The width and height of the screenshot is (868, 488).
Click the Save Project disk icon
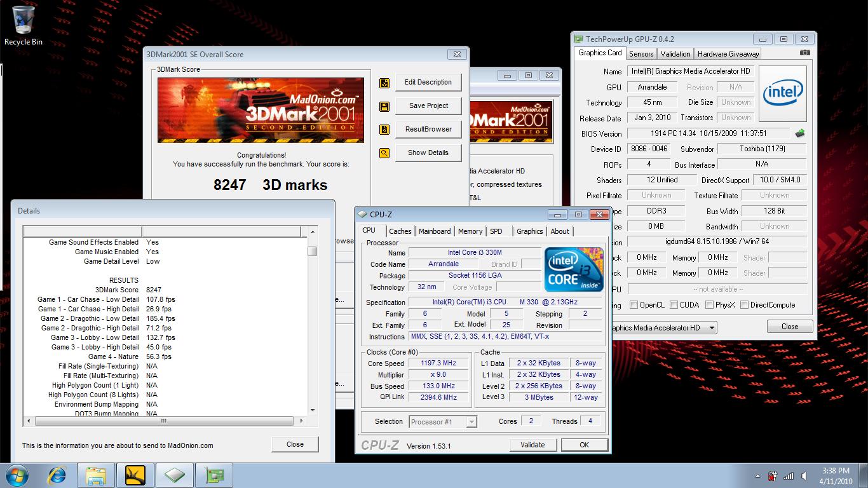tap(384, 106)
